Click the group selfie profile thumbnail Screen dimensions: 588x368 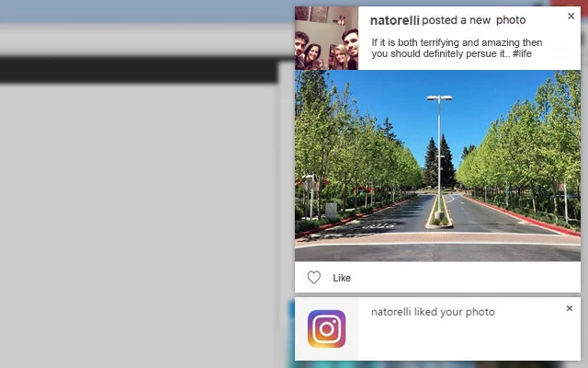[x=327, y=38]
